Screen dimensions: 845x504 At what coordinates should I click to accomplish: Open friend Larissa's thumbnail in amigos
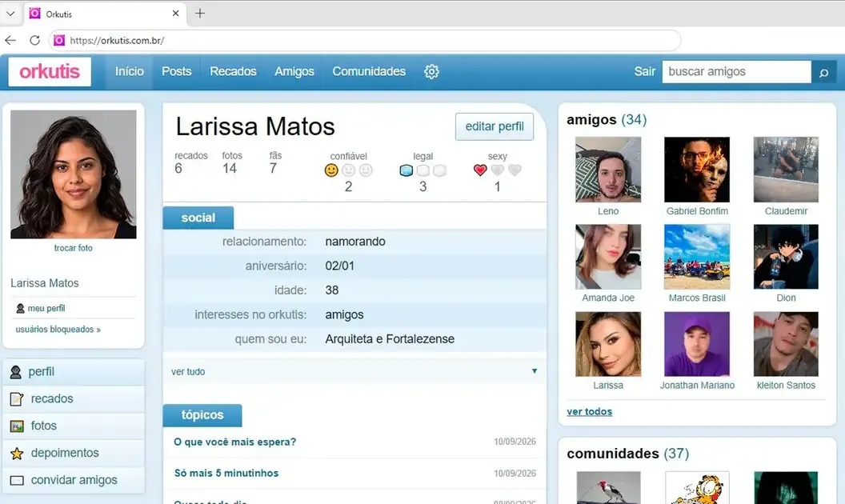tap(608, 344)
